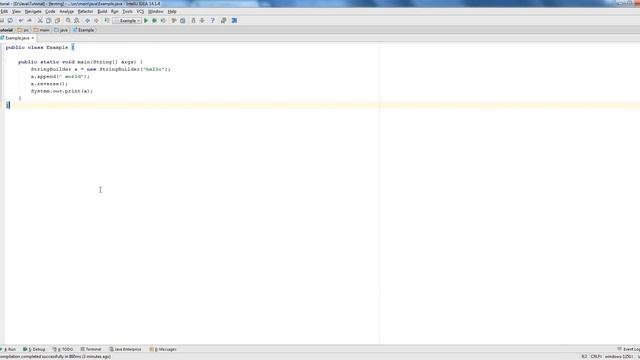Place cursor on the a.append(" world"); line
This screenshot has height=360, width=640.
pos(60,76)
